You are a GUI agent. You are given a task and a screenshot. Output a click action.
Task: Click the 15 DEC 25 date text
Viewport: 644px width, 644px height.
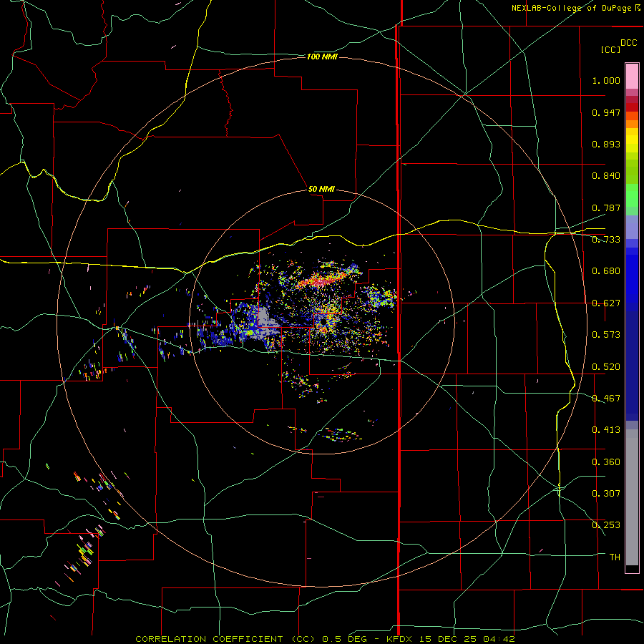[448, 639]
